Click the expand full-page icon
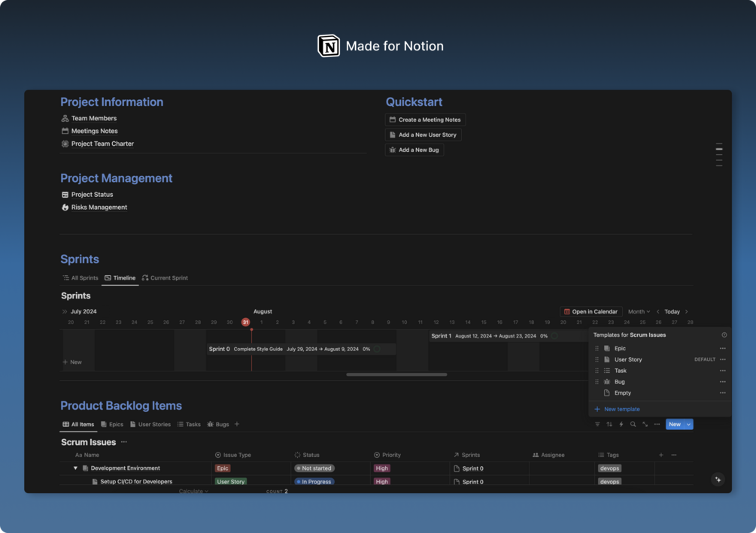The height and width of the screenshot is (533, 756). (645, 424)
